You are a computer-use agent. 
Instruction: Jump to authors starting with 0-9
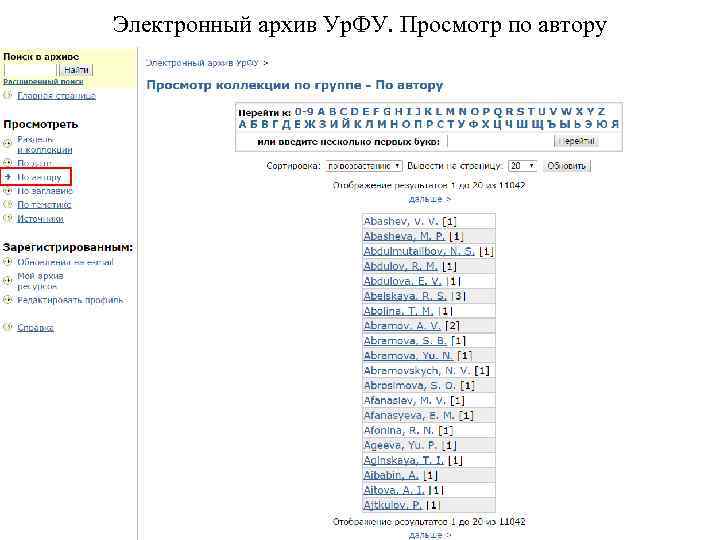(304, 112)
